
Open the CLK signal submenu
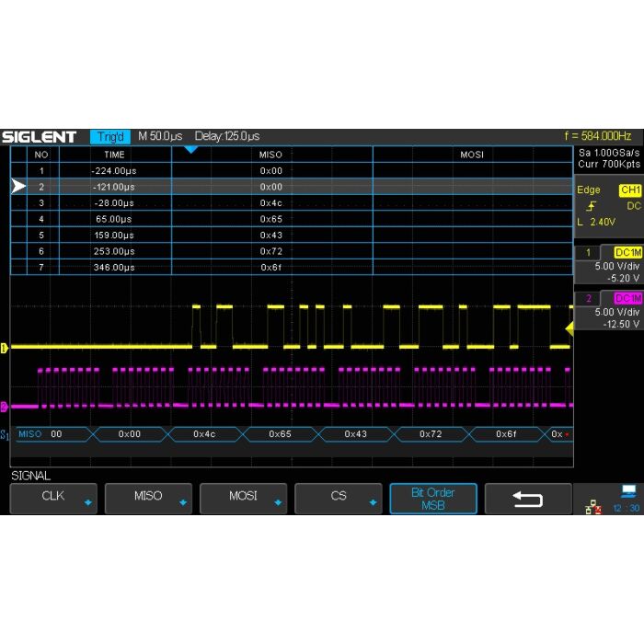pyautogui.click(x=54, y=498)
